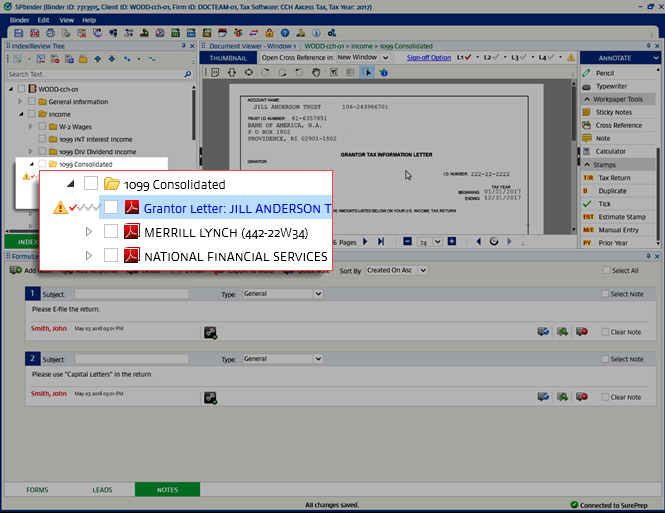Click the Sign-off Option link
The width and height of the screenshot is (665, 513).
pos(428,58)
